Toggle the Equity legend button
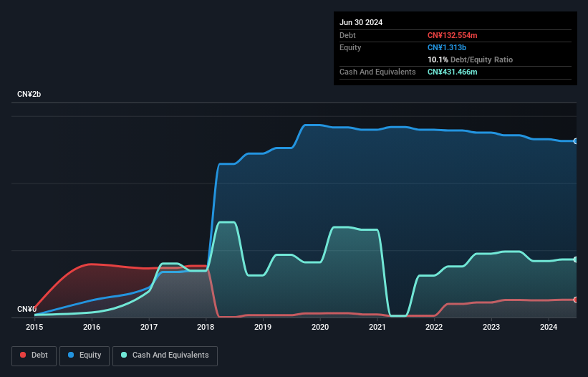The height and width of the screenshot is (377, 588). click(85, 355)
